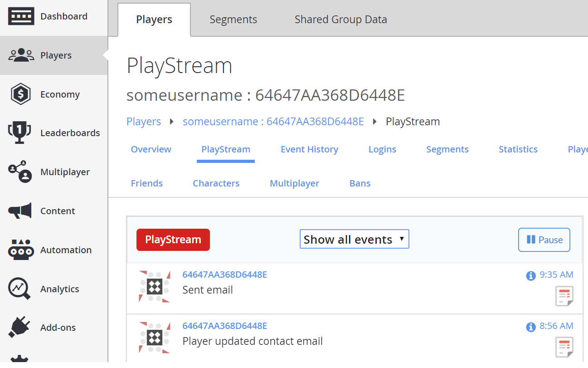Open the Content section icon
The width and height of the screenshot is (588, 368).
[x=21, y=211]
